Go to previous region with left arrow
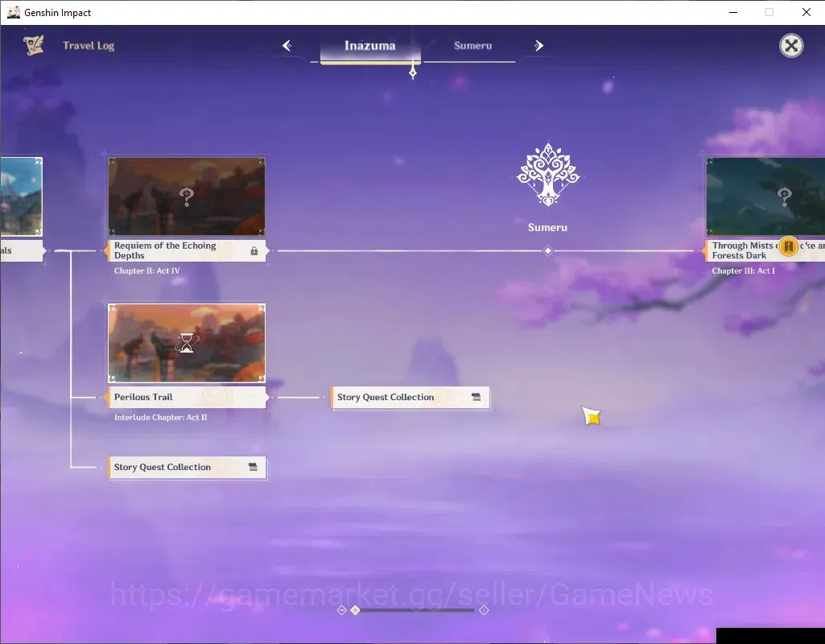825x644 pixels. [x=287, y=46]
